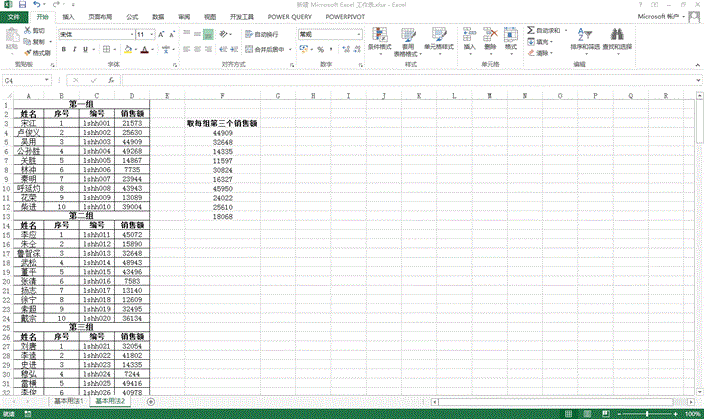The width and height of the screenshot is (704, 419).
Task: Open Sort & Filter (排序和筛选)
Action: click(580, 38)
